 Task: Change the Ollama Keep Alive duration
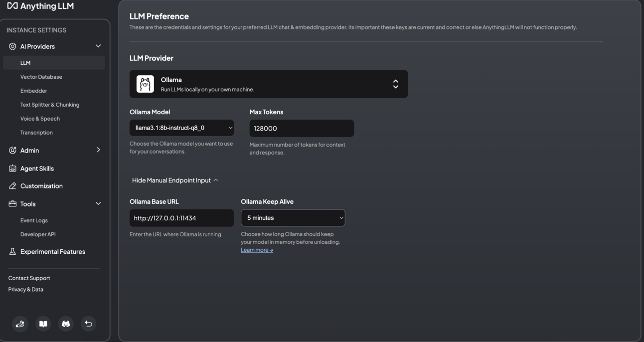[x=293, y=217]
